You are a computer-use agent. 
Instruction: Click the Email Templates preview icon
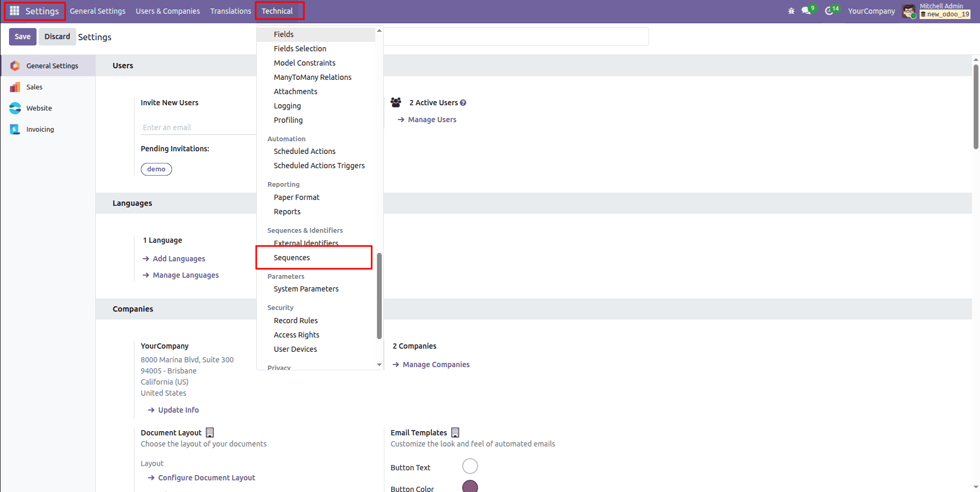455,432
